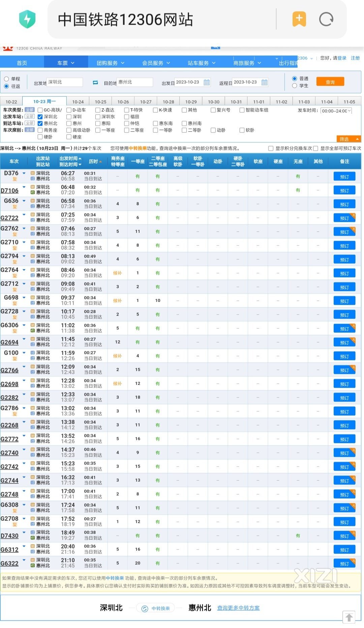Switch to the 10-28 date tab

[169, 102]
